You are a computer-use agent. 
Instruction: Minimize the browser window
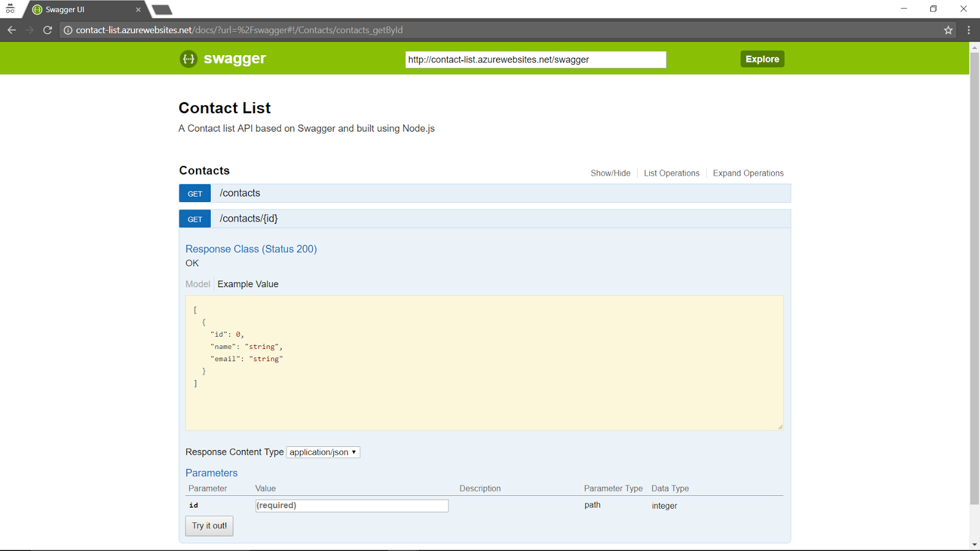[x=903, y=9]
